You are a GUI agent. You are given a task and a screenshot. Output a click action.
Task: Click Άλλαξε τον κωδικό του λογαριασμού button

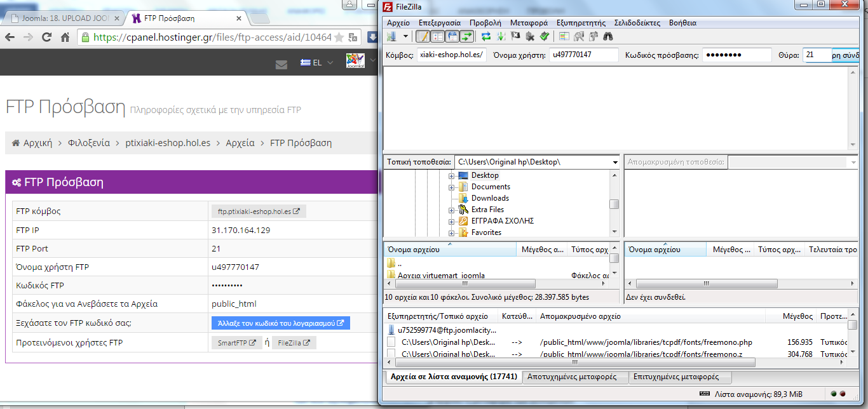(x=281, y=323)
